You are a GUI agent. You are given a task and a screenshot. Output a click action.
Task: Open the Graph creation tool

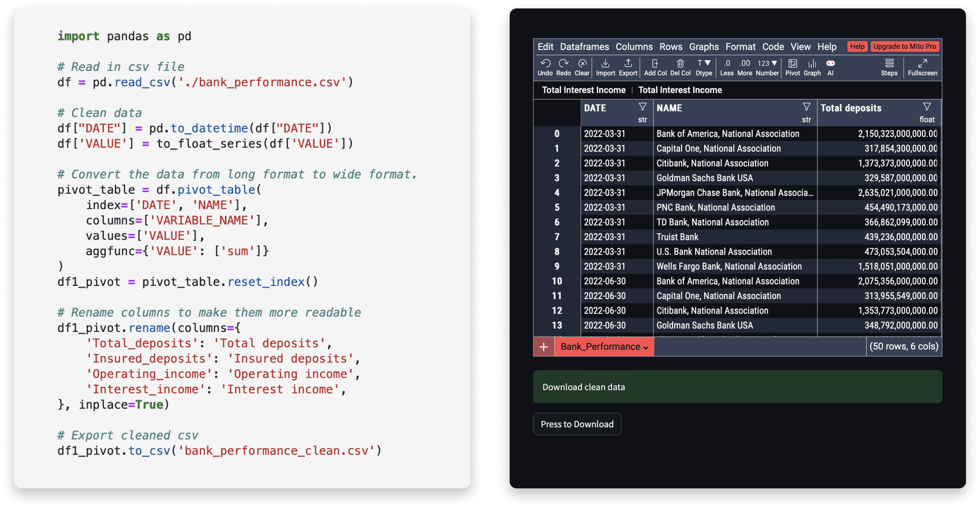pos(812,67)
